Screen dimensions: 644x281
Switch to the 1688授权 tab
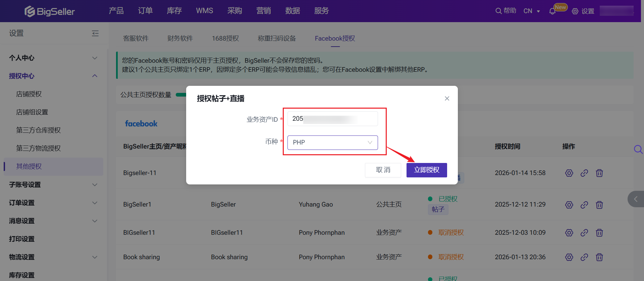225,39
